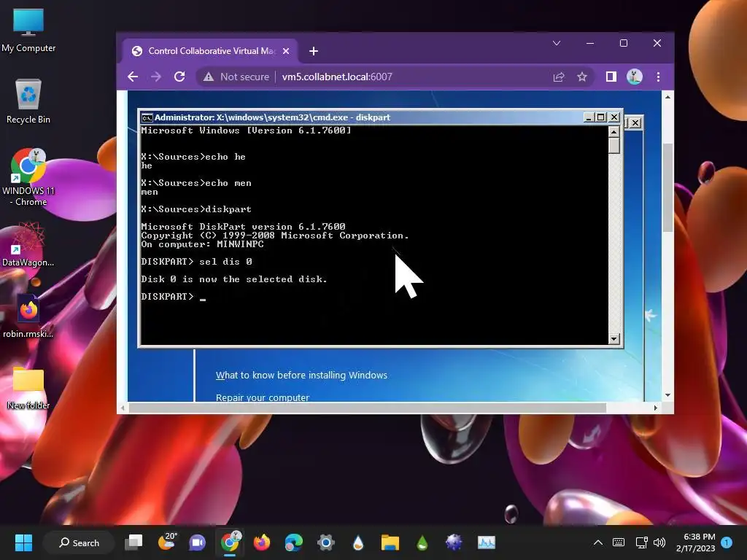The width and height of the screenshot is (747, 560).
Task: Click the vm5.collabnet.local:6007 address bar
Action: [x=337, y=77]
